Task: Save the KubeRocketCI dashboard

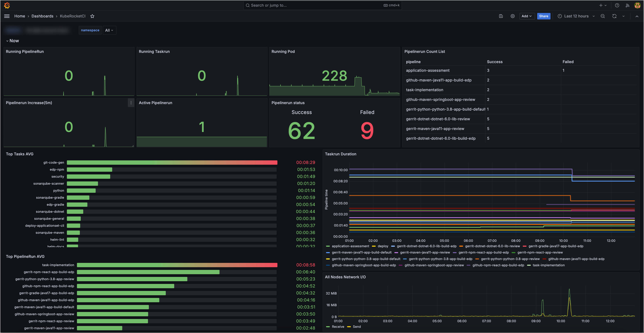Action: (x=501, y=16)
